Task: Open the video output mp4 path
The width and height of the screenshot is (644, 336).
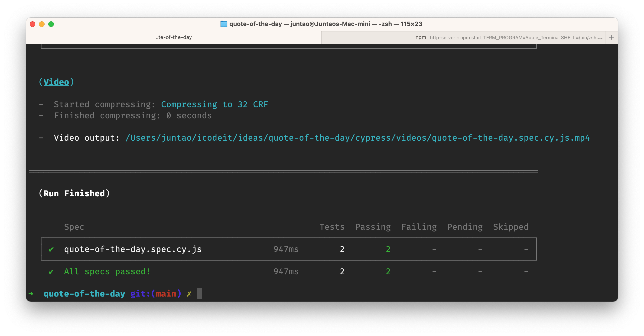Action: coord(357,138)
